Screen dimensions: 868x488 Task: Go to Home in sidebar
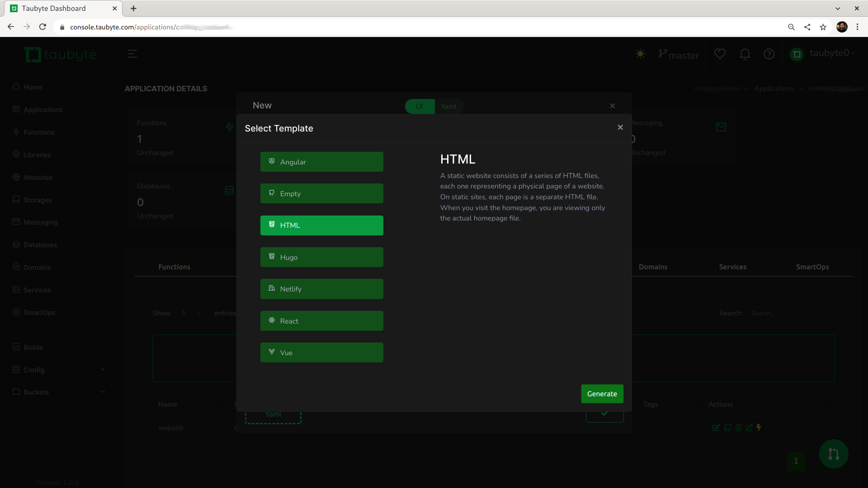click(x=27, y=87)
